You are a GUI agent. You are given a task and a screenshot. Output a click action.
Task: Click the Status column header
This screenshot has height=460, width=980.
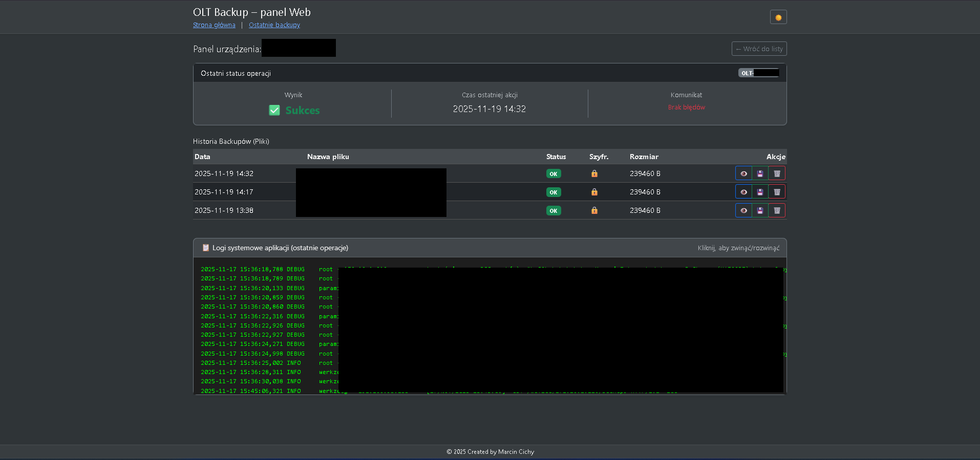556,157
